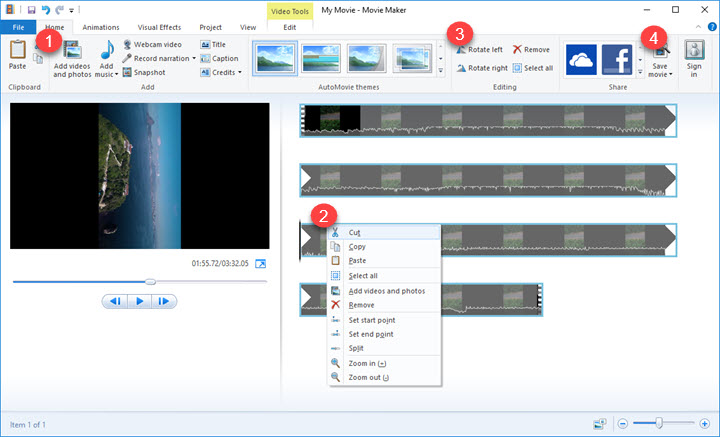Choose Zoom out from the context menu
Screen dimensions: 720x437
pos(384,377)
